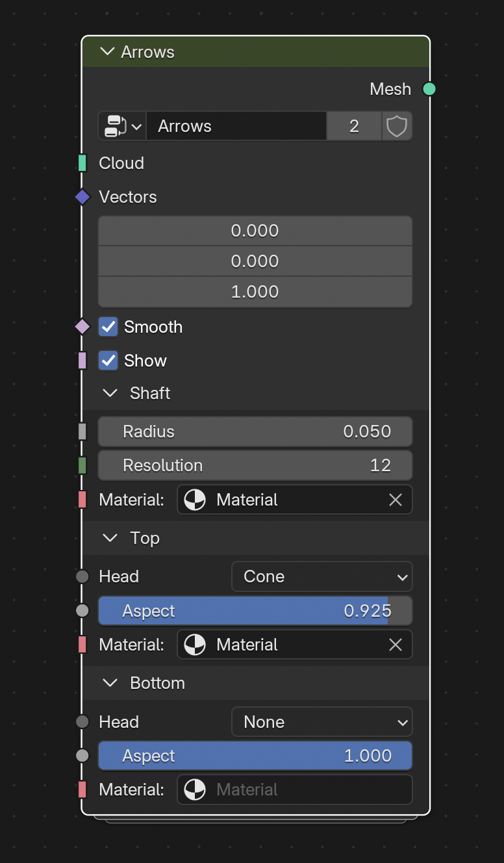Image resolution: width=504 pixels, height=863 pixels.
Task: Click the Shaft Radius input socket
Action: 82,431
